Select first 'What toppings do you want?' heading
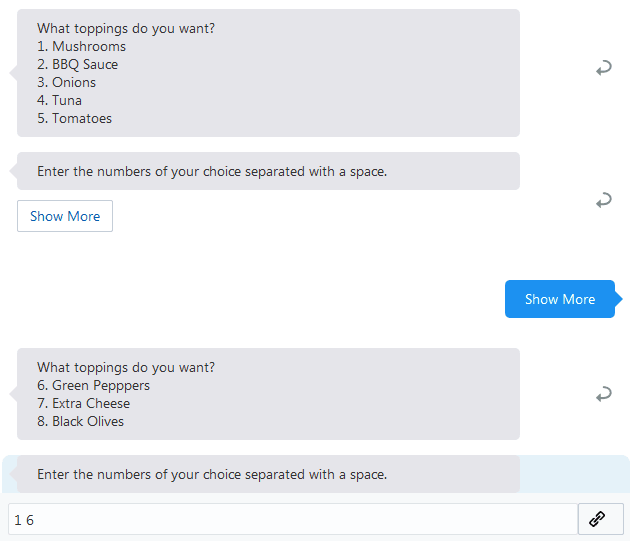Image resolution: width=630 pixels, height=541 pixels. coord(126,29)
